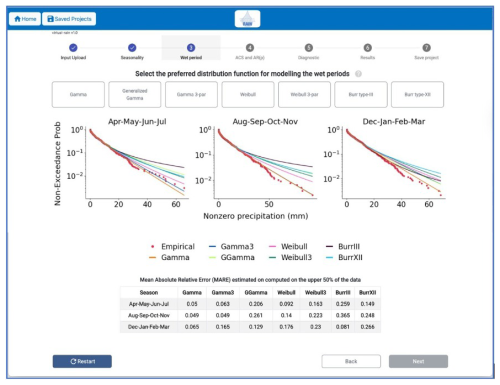Click BurrIII value 0.081 for Dec-Jan-Feb-Mar
Screen dimensions: 500x385
pyautogui.click(x=343, y=327)
